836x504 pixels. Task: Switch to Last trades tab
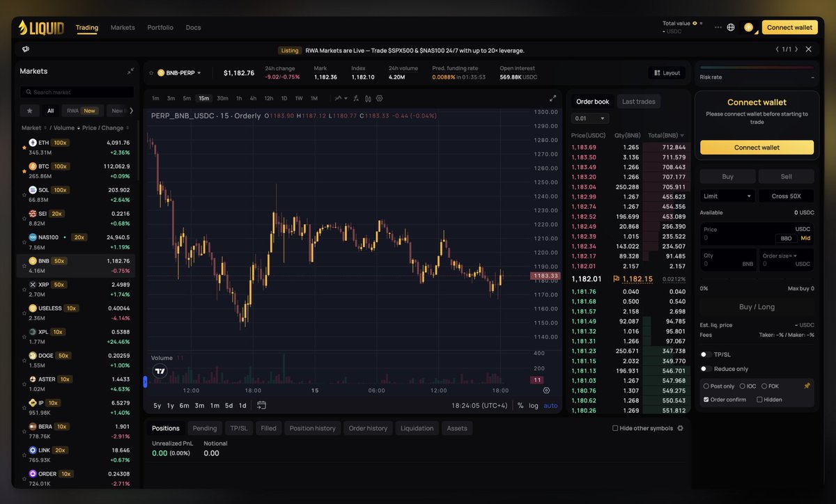(x=638, y=102)
